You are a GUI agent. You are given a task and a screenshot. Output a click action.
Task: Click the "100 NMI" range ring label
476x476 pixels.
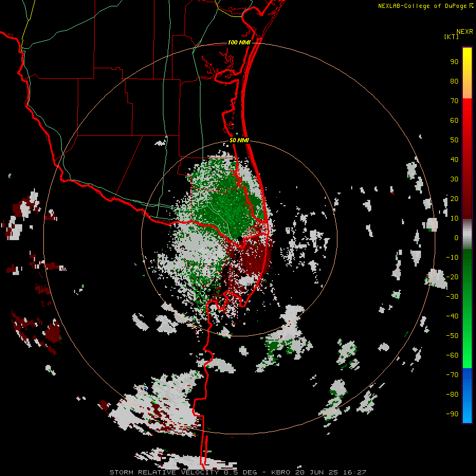[239, 42]
